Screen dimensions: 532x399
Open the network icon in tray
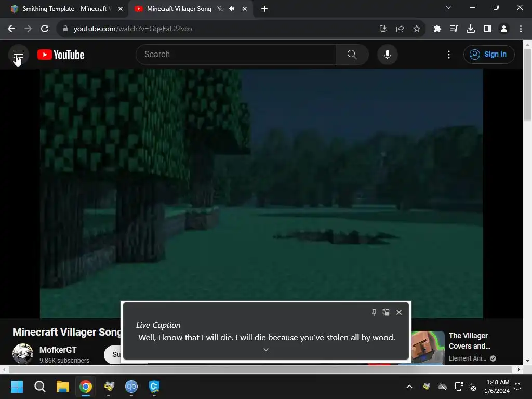tap(459, 387)
